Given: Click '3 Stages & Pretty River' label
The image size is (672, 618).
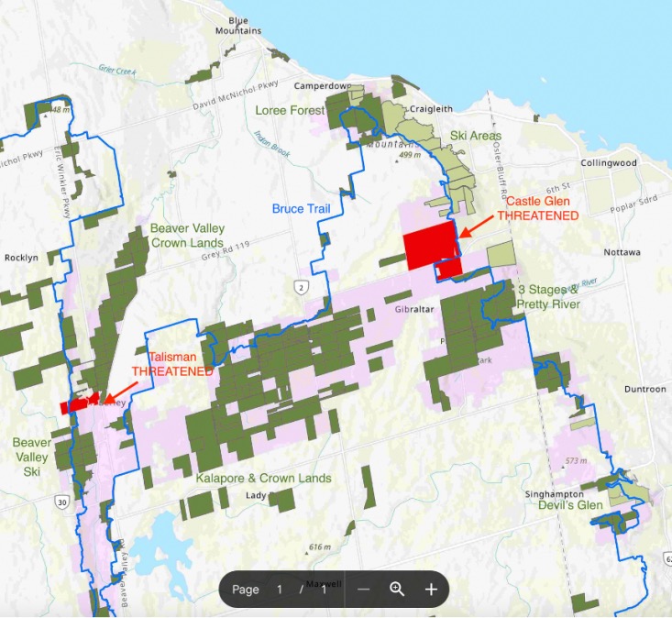Looking at the screenshot, I should tap(548, 296).
